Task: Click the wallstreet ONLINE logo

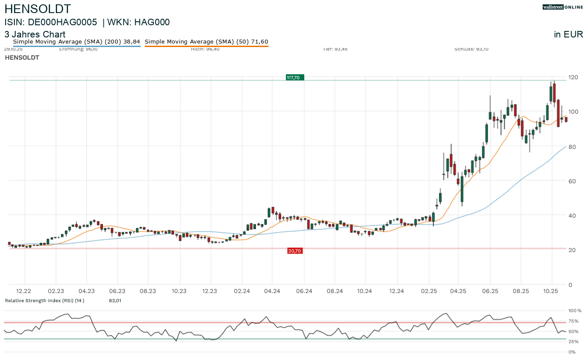Action: tap(563, 7)
